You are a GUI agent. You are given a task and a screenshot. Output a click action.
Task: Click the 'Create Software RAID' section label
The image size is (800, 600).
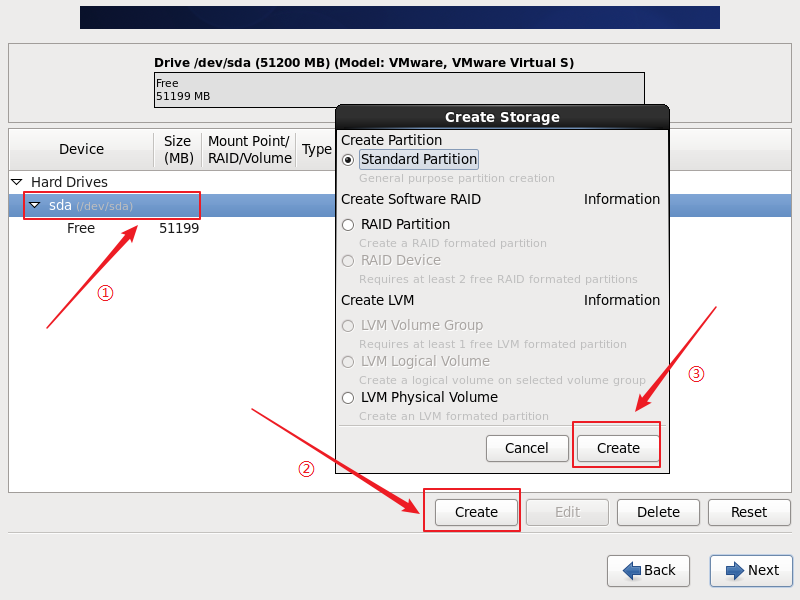[411, 199]
